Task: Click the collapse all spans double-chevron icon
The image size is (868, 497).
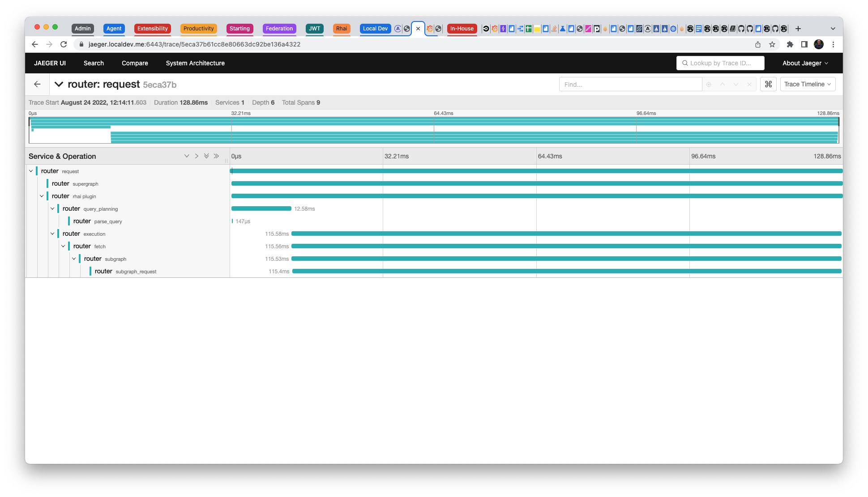Action: [217, 156]
